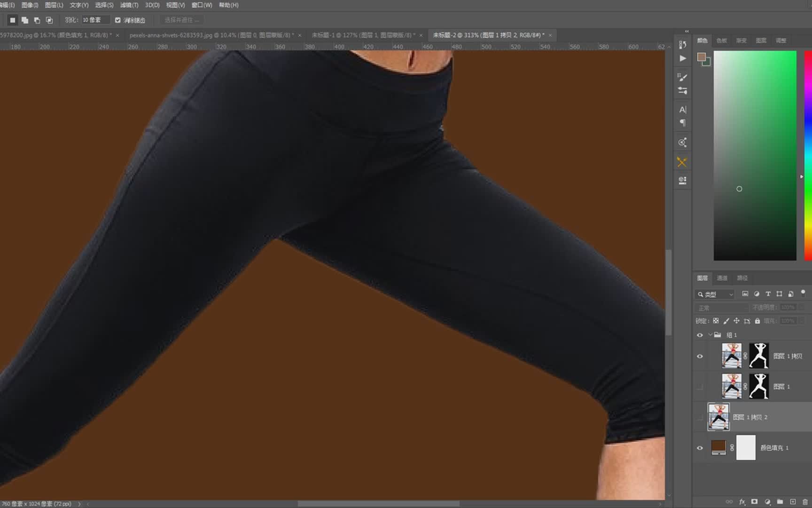
Task: Collapse panels with double-arrow icon
Action: pyautogui.click(x=687, y=32)
